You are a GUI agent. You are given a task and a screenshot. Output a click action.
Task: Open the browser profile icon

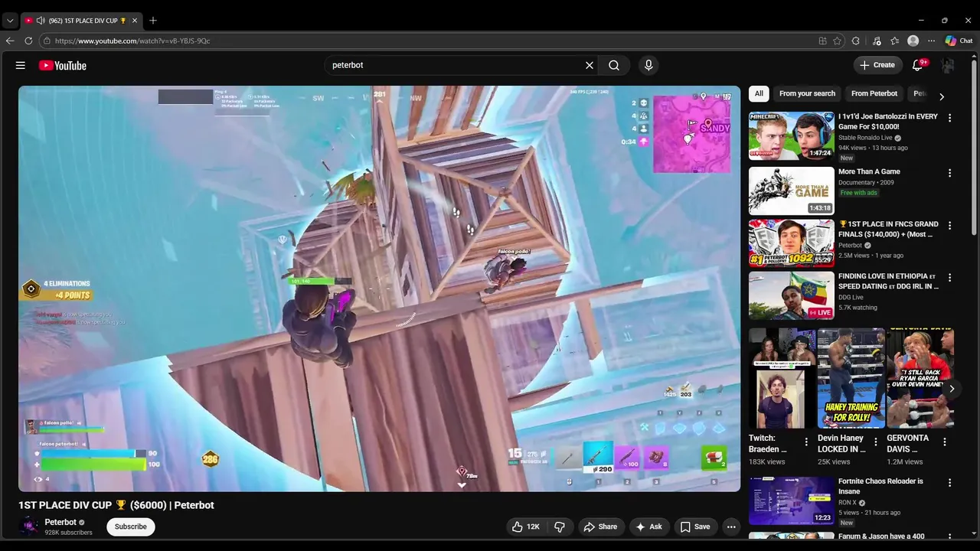(x=913, y=41)
